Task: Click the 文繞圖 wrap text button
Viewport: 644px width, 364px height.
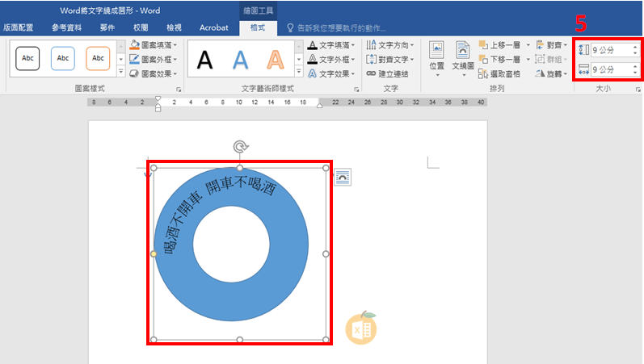Action: coord(463,60)
